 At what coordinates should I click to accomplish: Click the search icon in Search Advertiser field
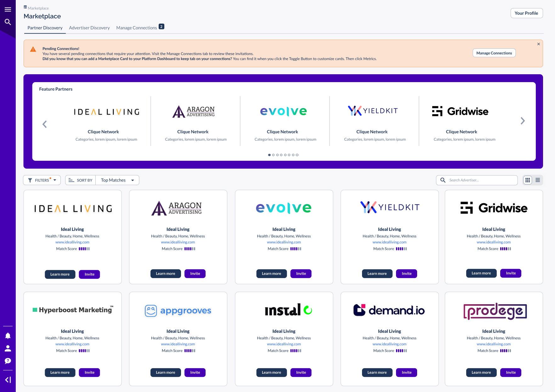443,180
